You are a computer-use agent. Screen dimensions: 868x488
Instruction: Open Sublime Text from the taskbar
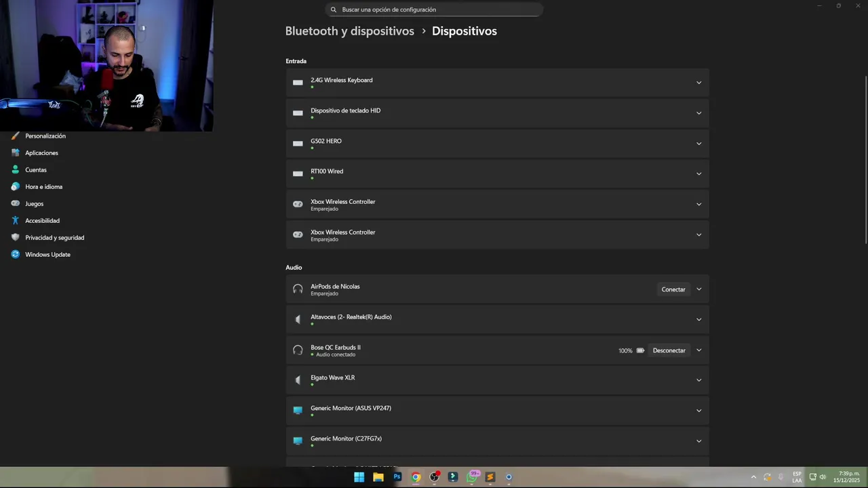coord(490,477)
